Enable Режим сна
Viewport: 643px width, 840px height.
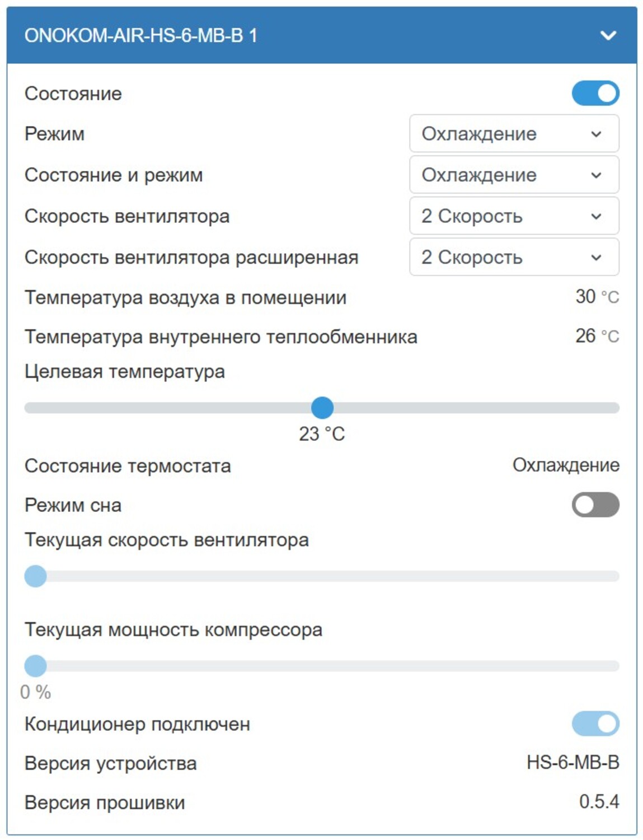595,505
